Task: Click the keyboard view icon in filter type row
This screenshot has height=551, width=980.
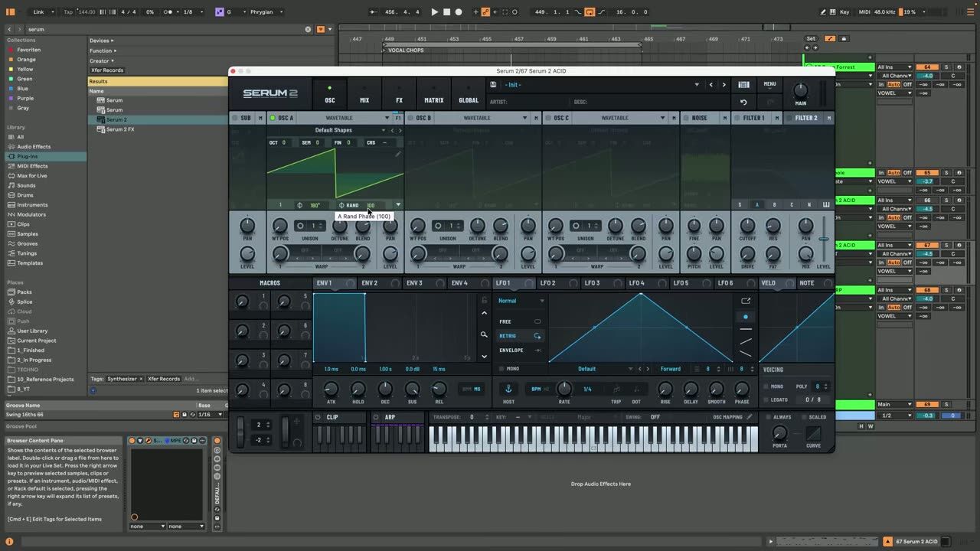Action: 826,204
